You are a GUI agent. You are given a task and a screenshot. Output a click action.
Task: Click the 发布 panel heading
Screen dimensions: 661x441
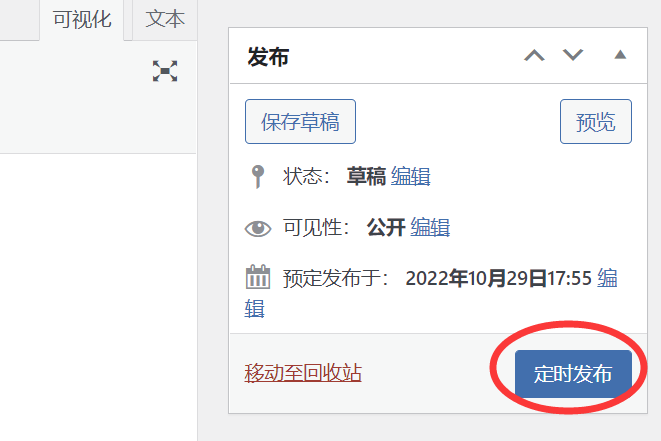point(268,56)
